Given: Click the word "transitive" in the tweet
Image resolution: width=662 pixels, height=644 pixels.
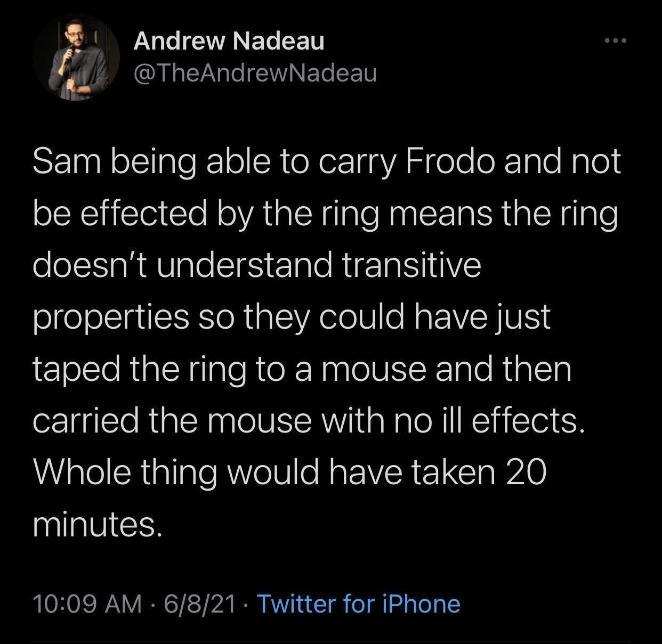Looking at the screenshot, I should 411,265.
